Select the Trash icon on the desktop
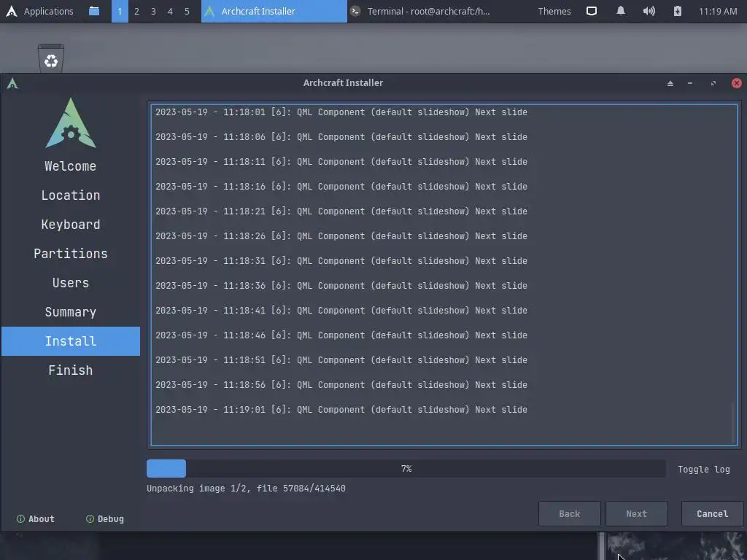 pyautogui.click(x=51, y=58)
